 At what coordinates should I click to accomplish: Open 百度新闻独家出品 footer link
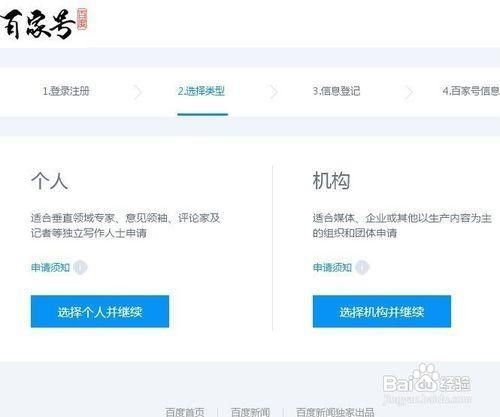[335, 412]
